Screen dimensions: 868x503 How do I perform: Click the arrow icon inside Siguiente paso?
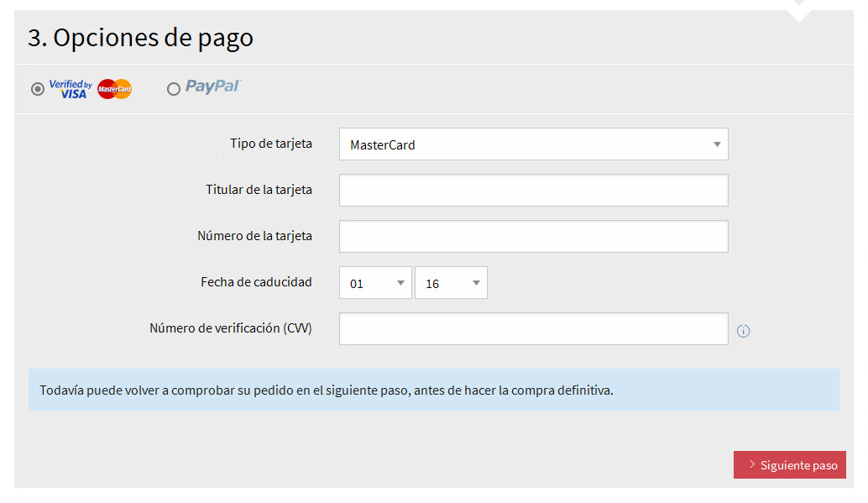coord(752,464)
